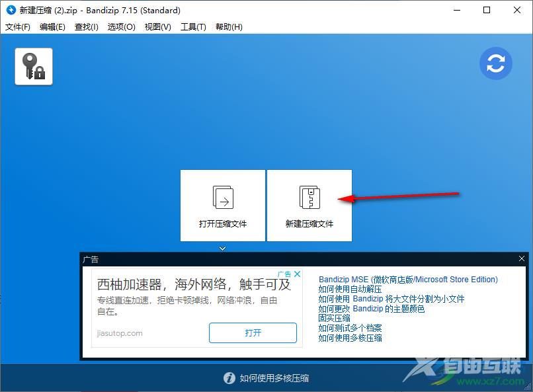533x392 pixels.
Task: Click the key and lock password manager icon
Action: click(34, 67)
